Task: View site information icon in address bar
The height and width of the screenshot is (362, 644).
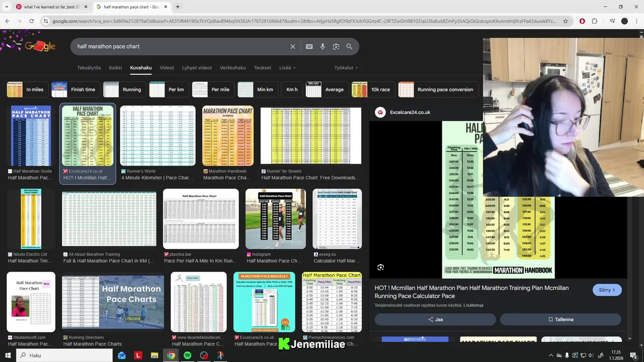Action: coord(46,21)
